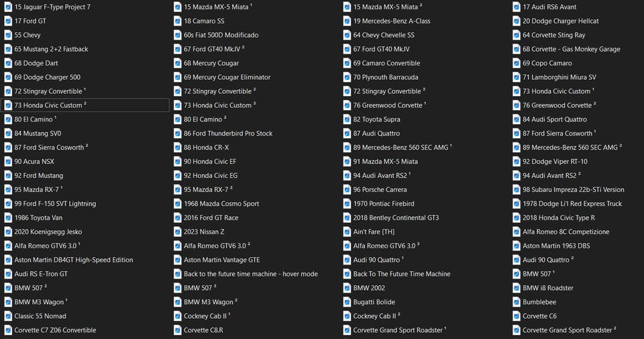This screenshot has height=339, width=644.
Task: Click the icon beside BMW i8 Roadster
Action: 517,288
